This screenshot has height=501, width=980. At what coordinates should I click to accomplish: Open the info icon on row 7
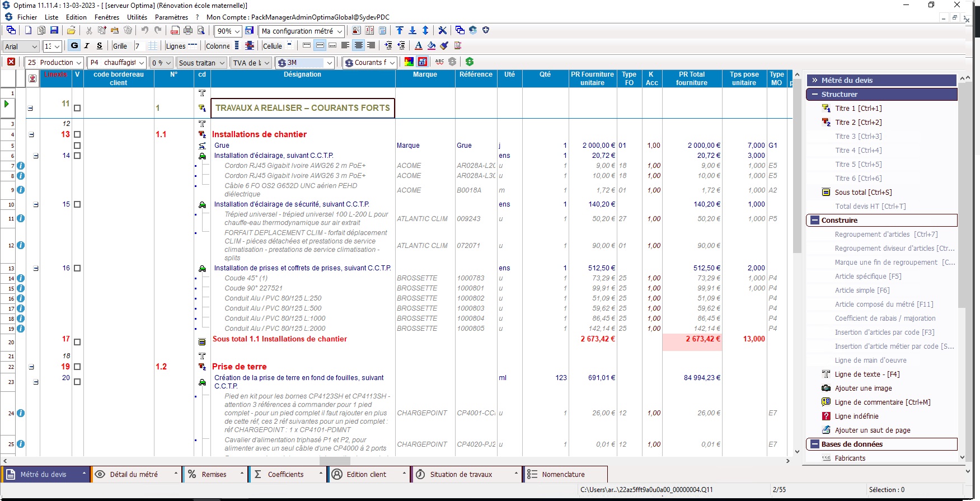21,166
